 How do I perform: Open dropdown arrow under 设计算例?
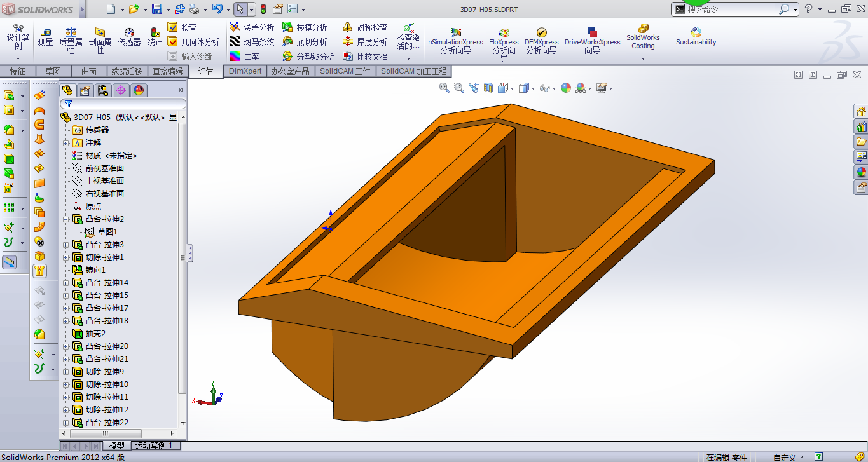[x=18, y=58]
